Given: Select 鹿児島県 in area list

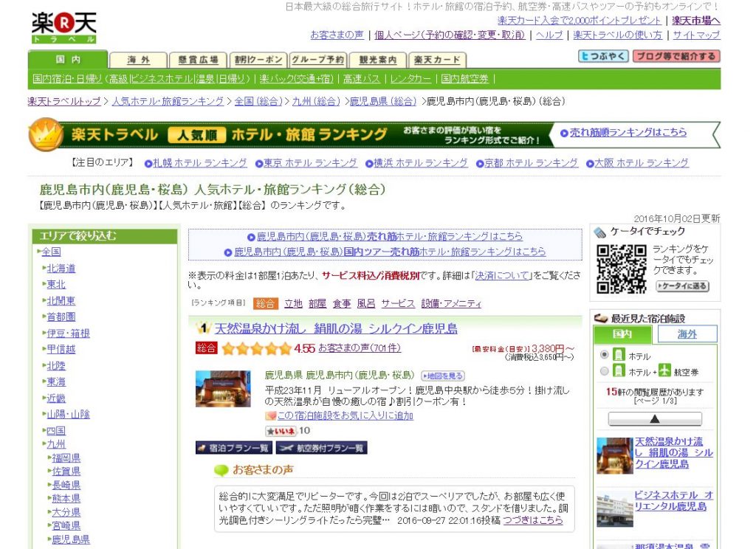Looking at the screenshot, I should click(x=71, y=539).
